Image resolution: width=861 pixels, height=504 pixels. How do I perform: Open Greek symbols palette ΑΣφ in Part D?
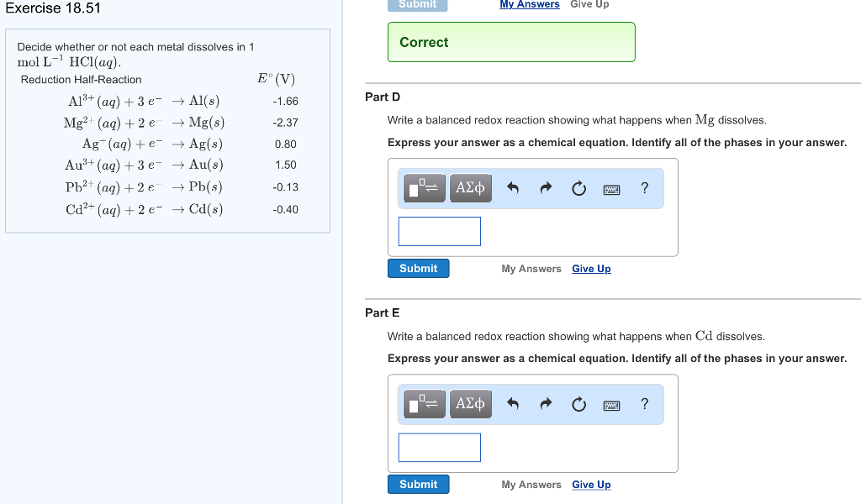coord(470,187)
